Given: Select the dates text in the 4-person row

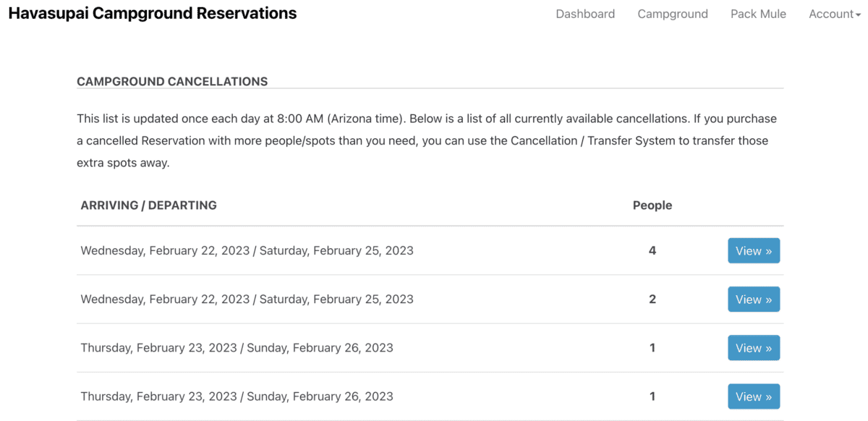Looking at the screenshot, I should click(x=247, y=251).
